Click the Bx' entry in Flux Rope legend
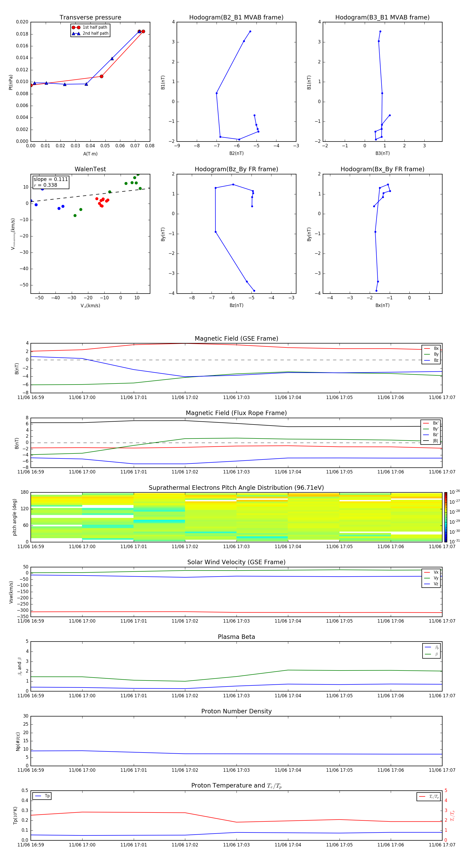The height and width of the screenshot is (868, 473). click(x=431, y=423)
